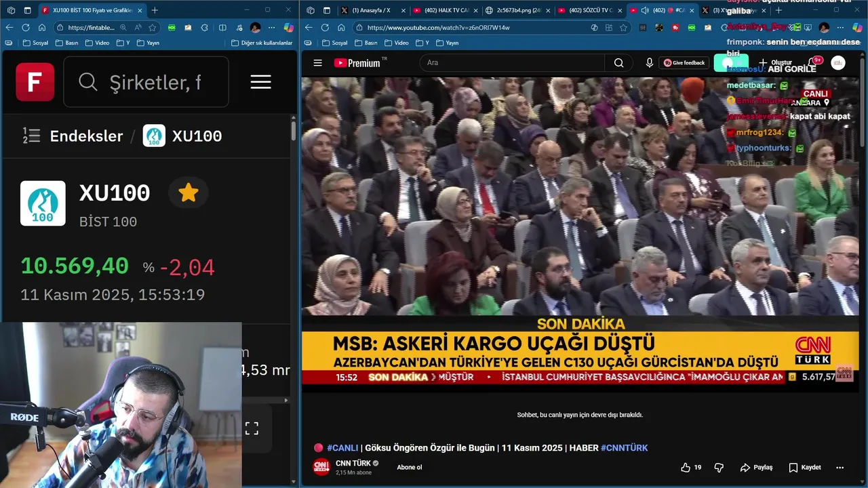Open YouTube guide hamburger menu
This screenshot has width=868, height=488.
[317, 63]
